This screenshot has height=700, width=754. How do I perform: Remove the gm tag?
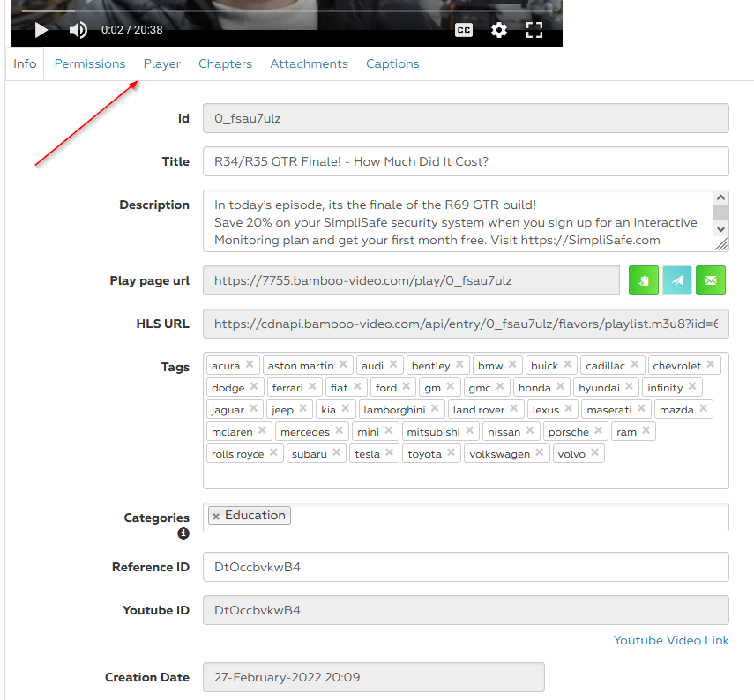coord(451,386)
